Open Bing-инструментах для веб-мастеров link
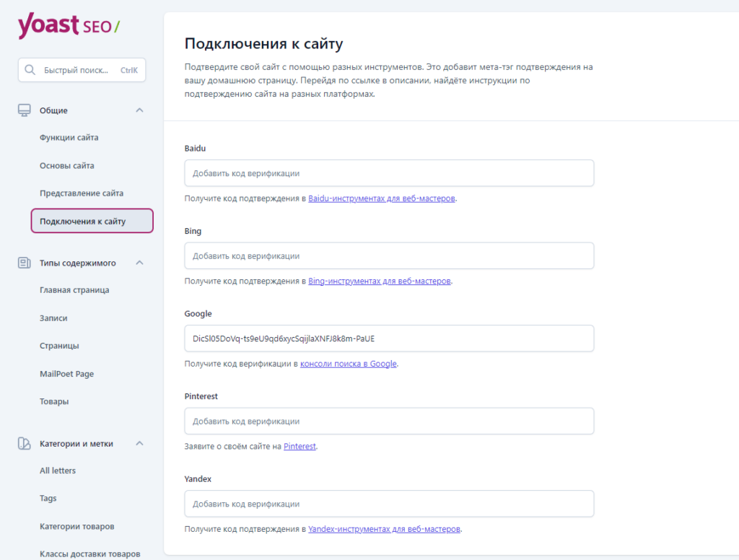The width and height of the screenshot is (739, 560). click(380, 281)
